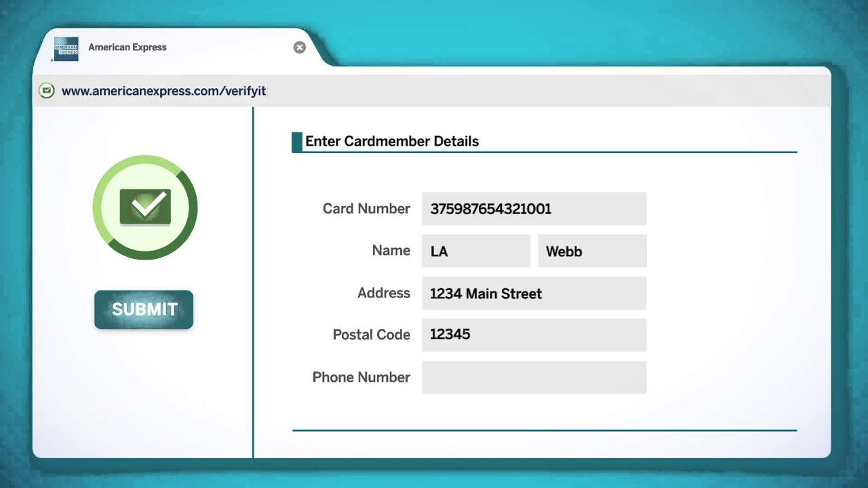Click the green secure site icon

pyautogui.click(x=46, y=91)
